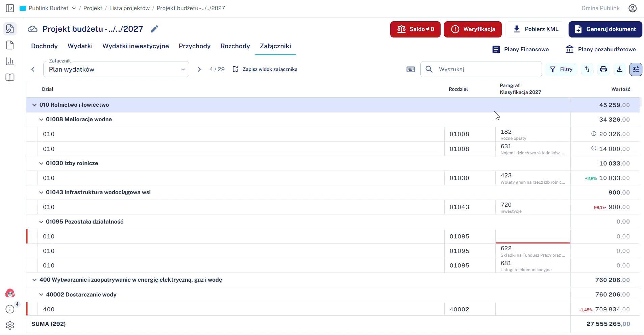644x335 pixels.
Task: Click the Saldo ≠ 0 button
Action: tap(415, 29)
